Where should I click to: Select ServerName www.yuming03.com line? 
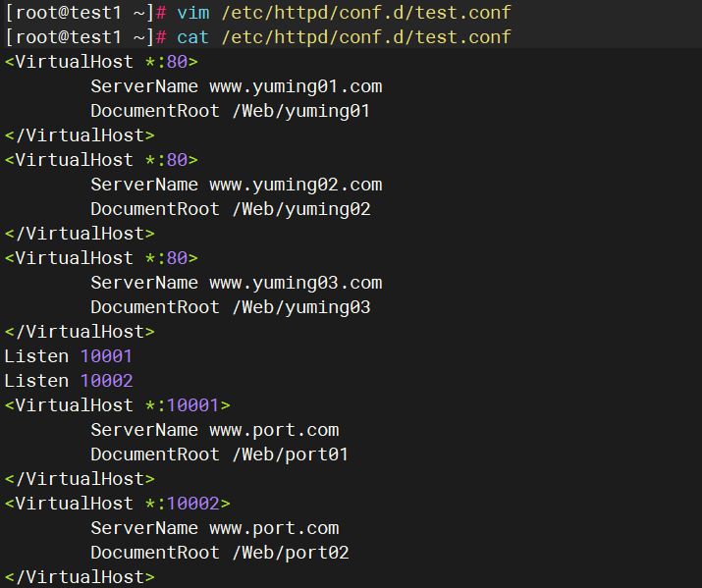point(237,283)
